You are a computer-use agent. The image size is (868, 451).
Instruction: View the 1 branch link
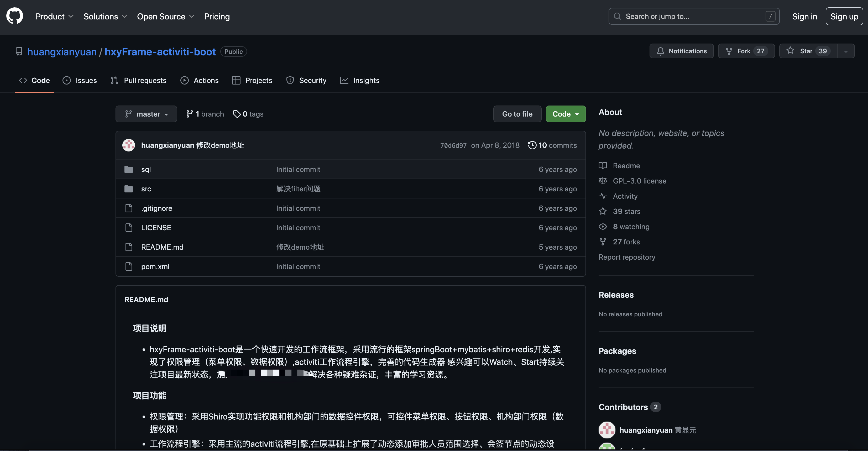[x=205, y=114]
